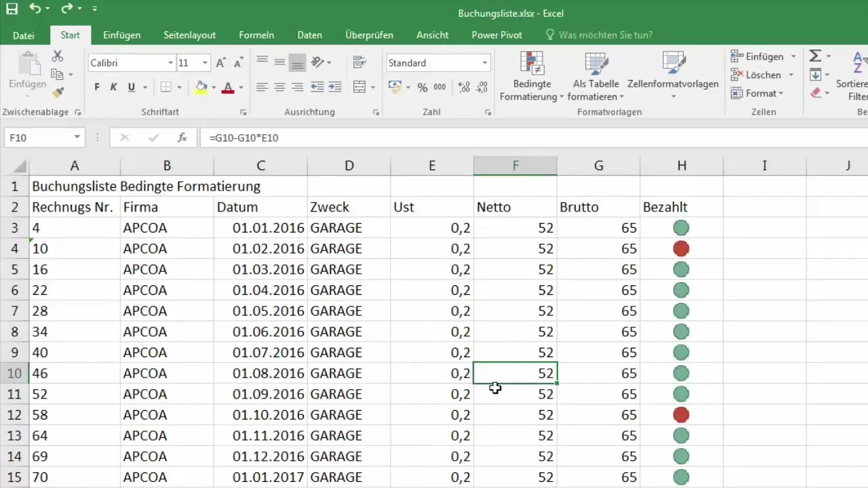Align text left in the cell
Screen dimensions: 868x488
pyautogui.click(x=262, y=87)
